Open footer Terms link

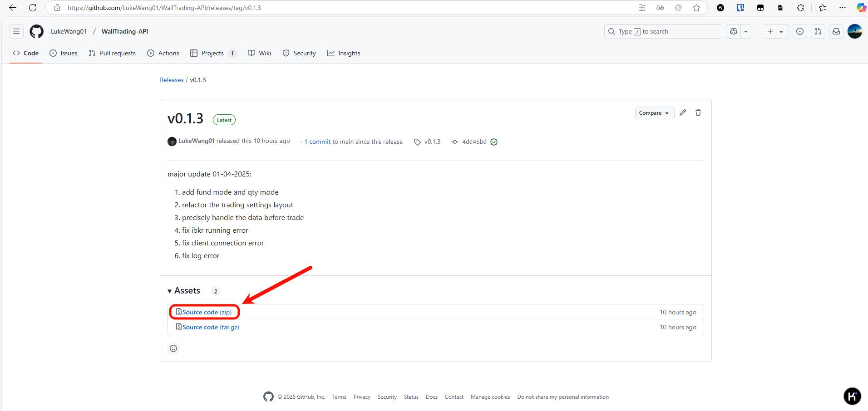click(x=339, y=397)
